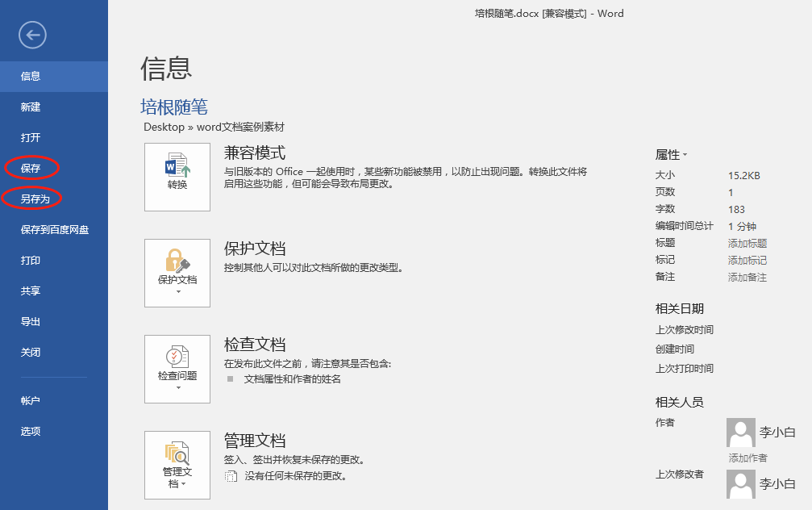Screen dimensions: 812x510
Task: Expand the Properties (属性) dropdown arrow
Action: (685, 155)
